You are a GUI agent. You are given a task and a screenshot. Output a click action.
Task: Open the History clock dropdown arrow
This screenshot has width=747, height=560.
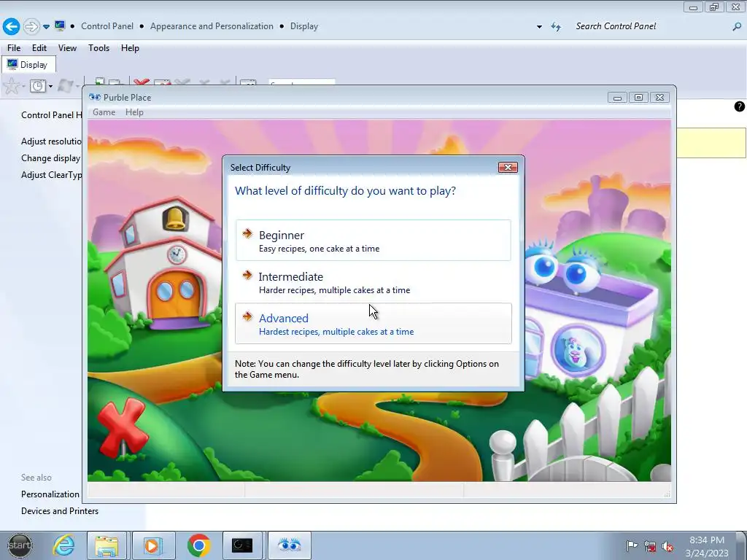click(x=50, y=86)
